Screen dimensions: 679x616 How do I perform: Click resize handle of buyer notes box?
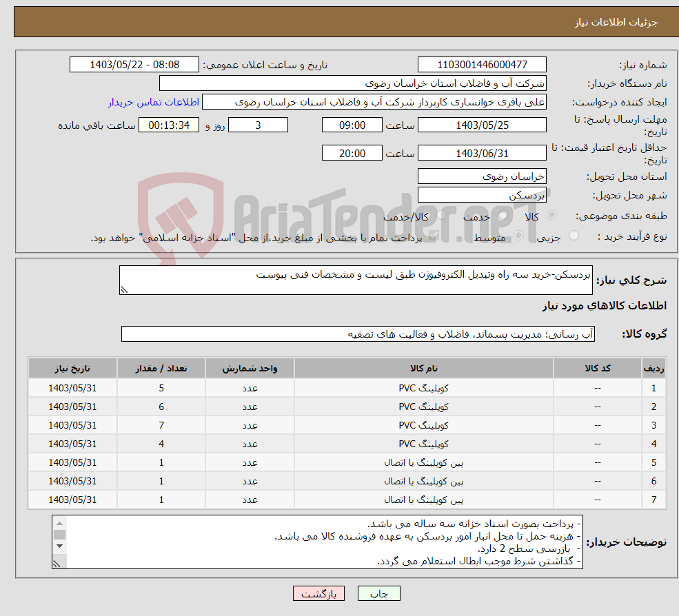(x=57, y=564)
